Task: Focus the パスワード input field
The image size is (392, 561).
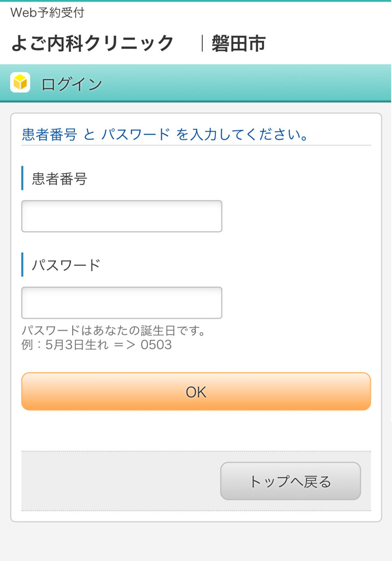Action: (121, 302)
